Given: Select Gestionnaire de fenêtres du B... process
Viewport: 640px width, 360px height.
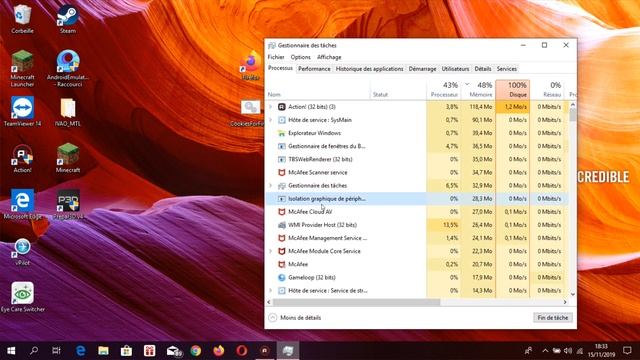Looking at the screenshot, I should coord(416,146).
